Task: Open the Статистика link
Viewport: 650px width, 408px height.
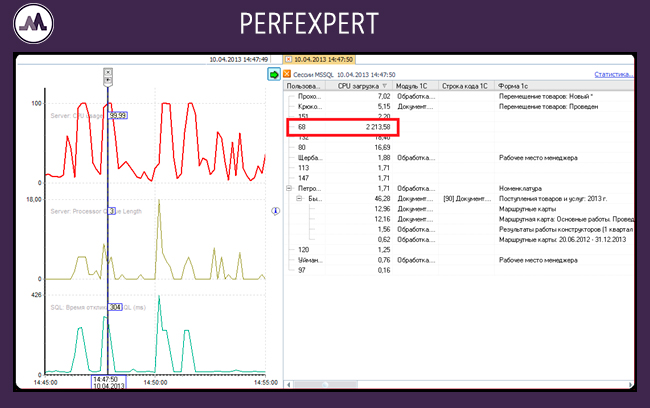Action: [614, 75]
